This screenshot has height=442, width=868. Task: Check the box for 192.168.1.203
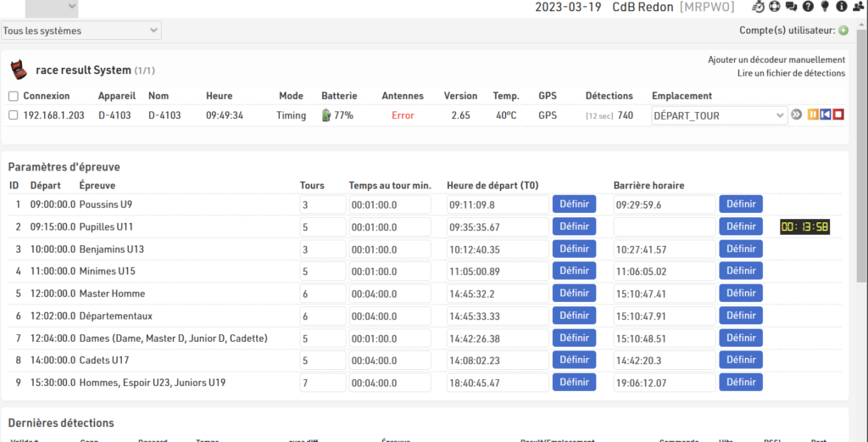(14, 115)
